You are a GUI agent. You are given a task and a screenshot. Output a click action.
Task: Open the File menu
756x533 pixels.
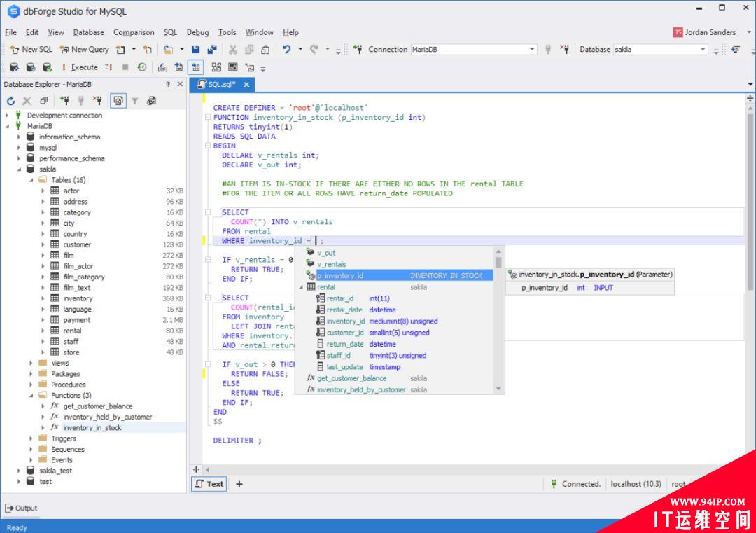10,32
